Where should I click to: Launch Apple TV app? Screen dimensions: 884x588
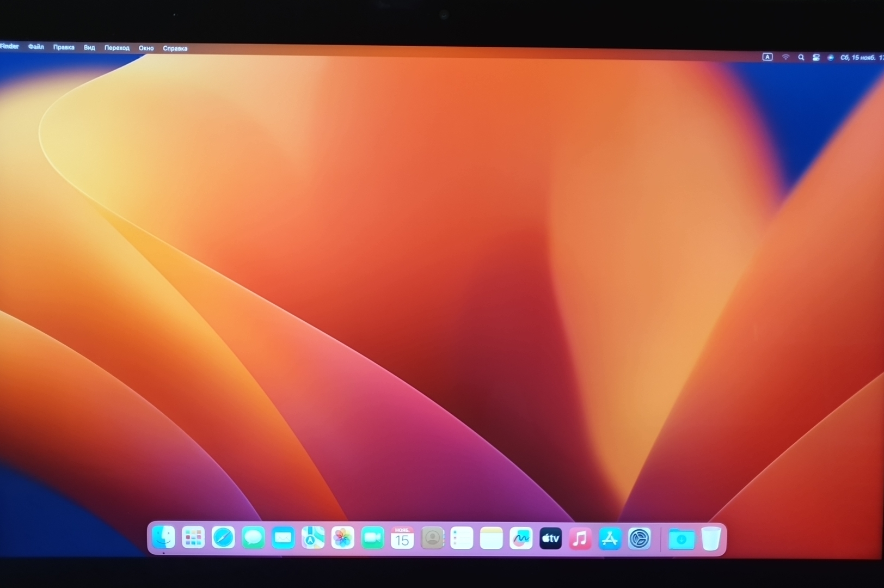[550, 539]
